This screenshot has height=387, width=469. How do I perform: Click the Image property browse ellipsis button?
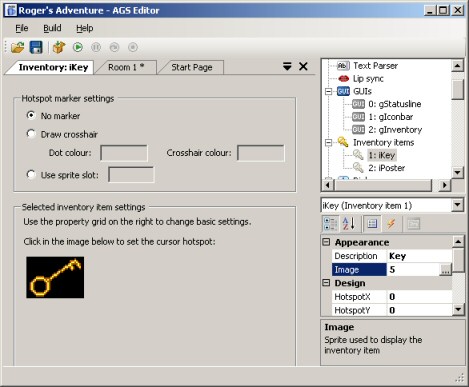point(445,270)
